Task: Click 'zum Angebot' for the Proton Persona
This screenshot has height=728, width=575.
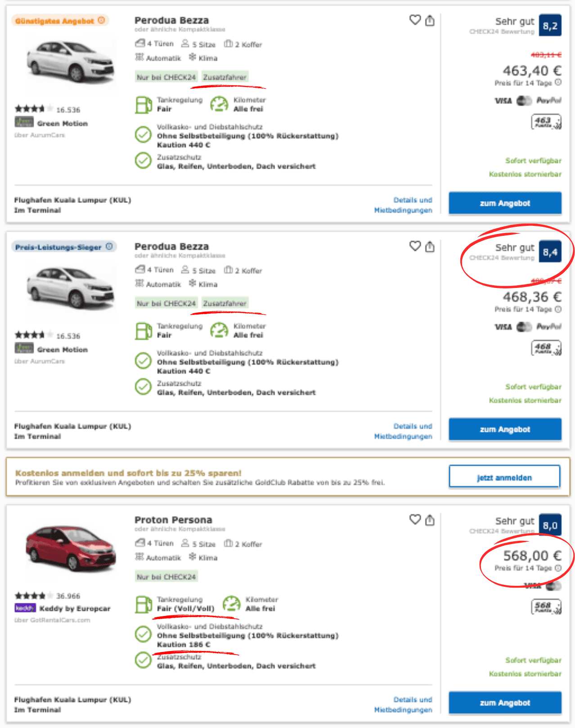Action: pyautogui.click(x=504, y=702)
